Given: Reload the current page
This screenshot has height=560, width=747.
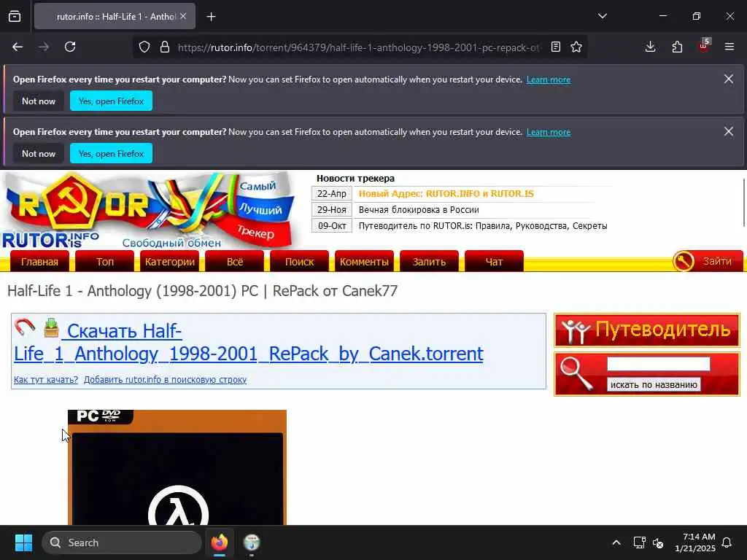Looking at the screenshot, I should pyautogui.click(x=70, y=47).
